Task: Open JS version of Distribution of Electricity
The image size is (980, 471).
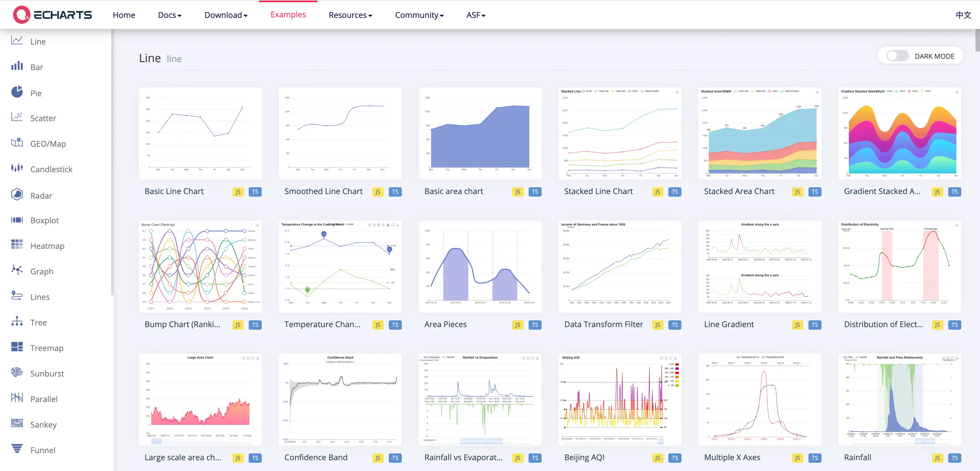Action: click(937, 325)
